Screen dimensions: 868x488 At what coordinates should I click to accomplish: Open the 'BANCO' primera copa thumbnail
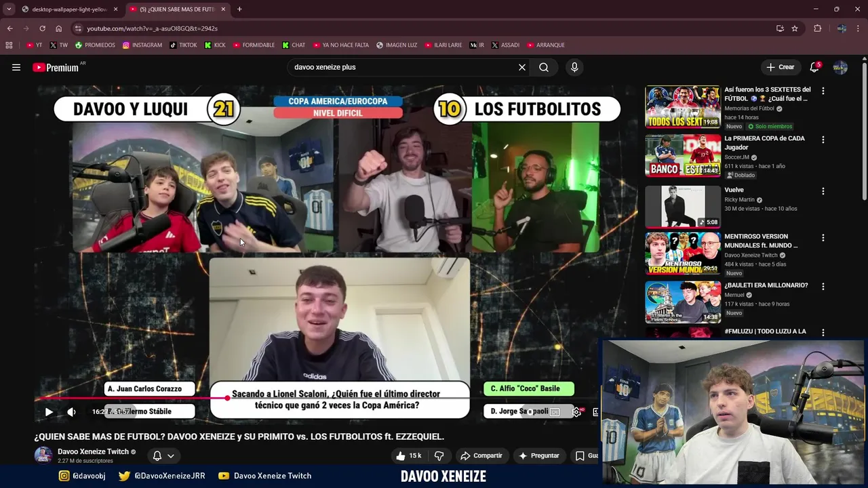tap(683, 155)
